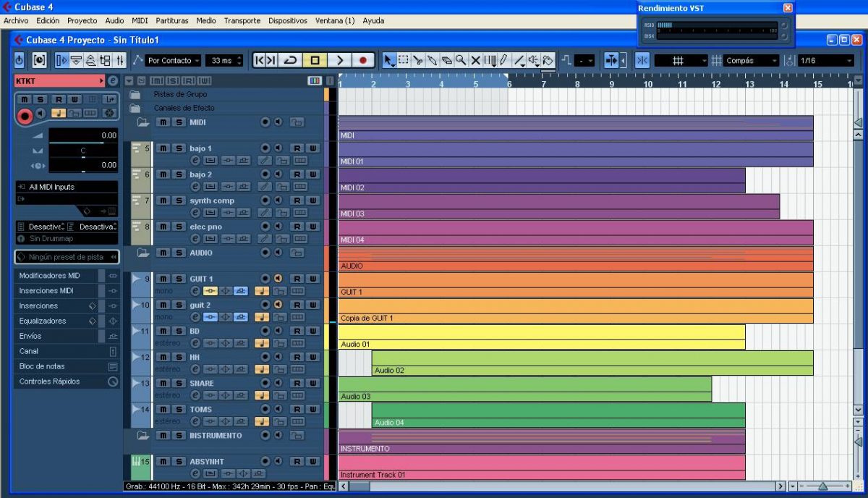Viewport: 868px width, 498px height.
Task: Select the Pencil draw tool
Action: point(503,61)
